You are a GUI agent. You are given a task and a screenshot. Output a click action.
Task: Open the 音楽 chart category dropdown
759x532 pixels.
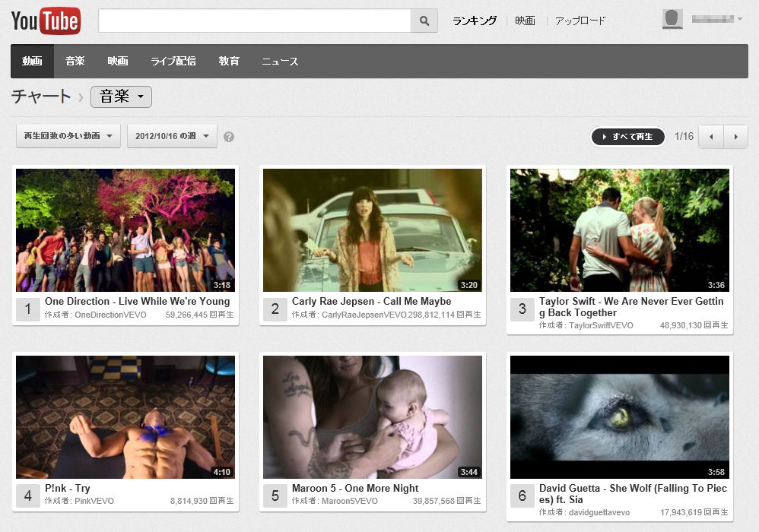coord(121,97)
